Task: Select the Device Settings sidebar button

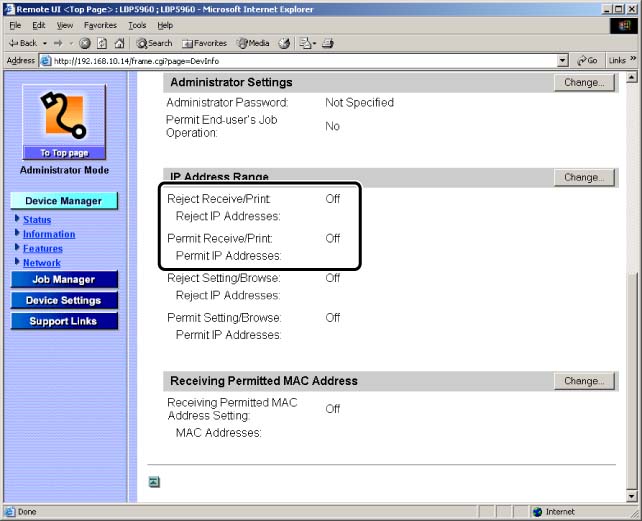Action: tap(63, 300)
